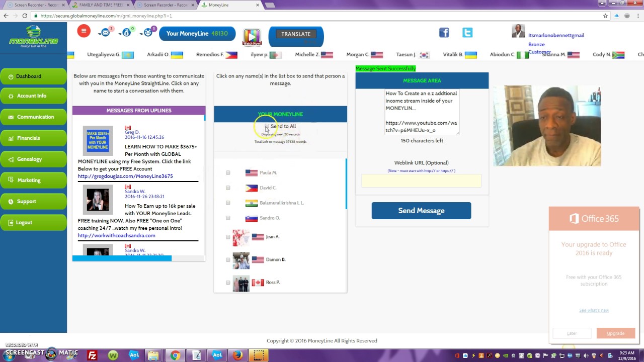Select Itsmarlonobennettgmail account name
Screen dimensions: 644x362
556,36
